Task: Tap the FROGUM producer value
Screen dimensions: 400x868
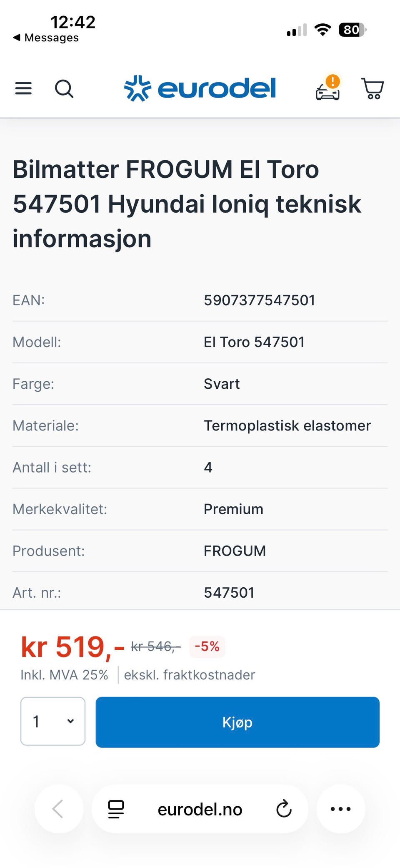Action: 235,551
